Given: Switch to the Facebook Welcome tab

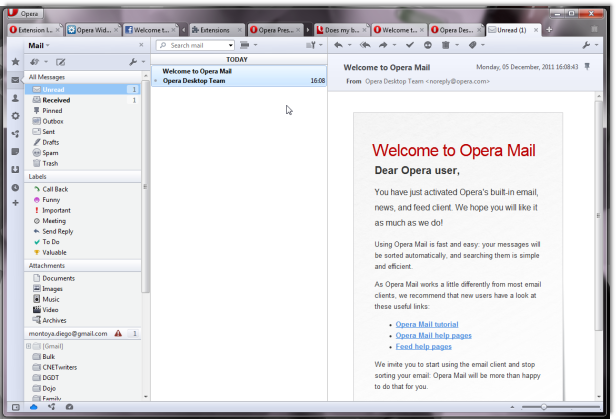Looking at the screenshot, I should click(x=150, y=30).
